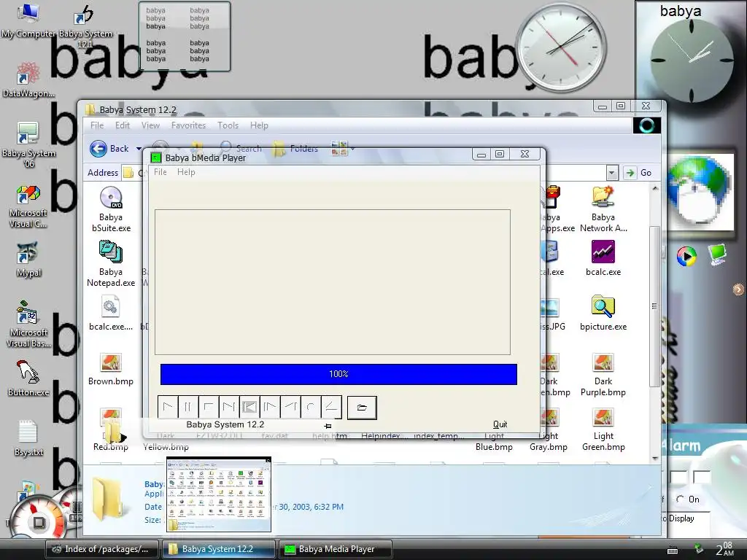Viewport: 747px width, 560px height.
Task: Click the open-folder button in bMedia Player
Action: 362,408
